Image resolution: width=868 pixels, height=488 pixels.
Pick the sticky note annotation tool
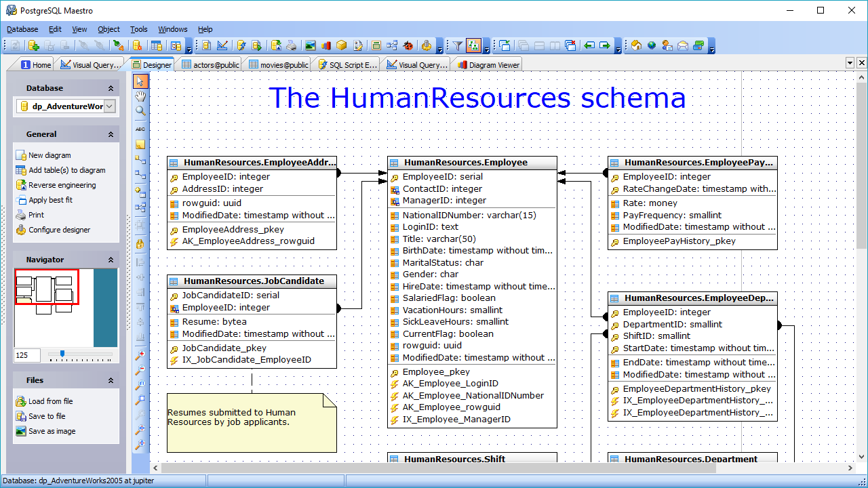[x=140, y=144]
